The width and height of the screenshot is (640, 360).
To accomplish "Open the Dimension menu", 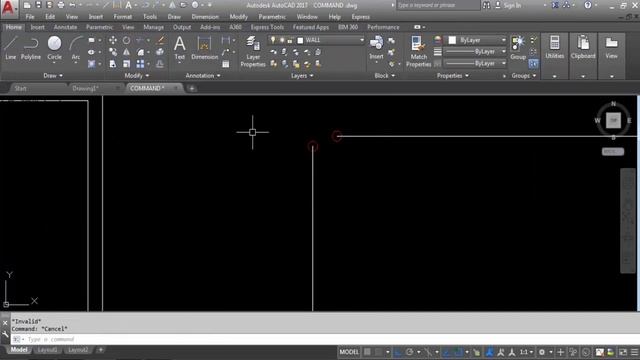I will tap(205, 17).
